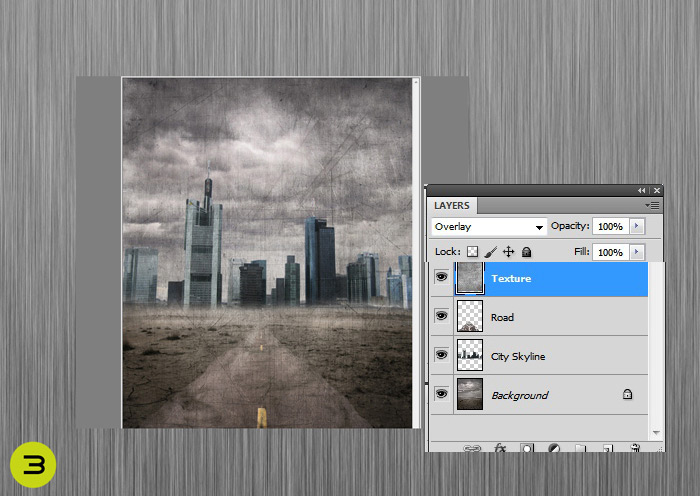The height and width of the screenshot is (496, 700).
Task: Hide the City Skyline layer
Action: click(x=441, y=356)
